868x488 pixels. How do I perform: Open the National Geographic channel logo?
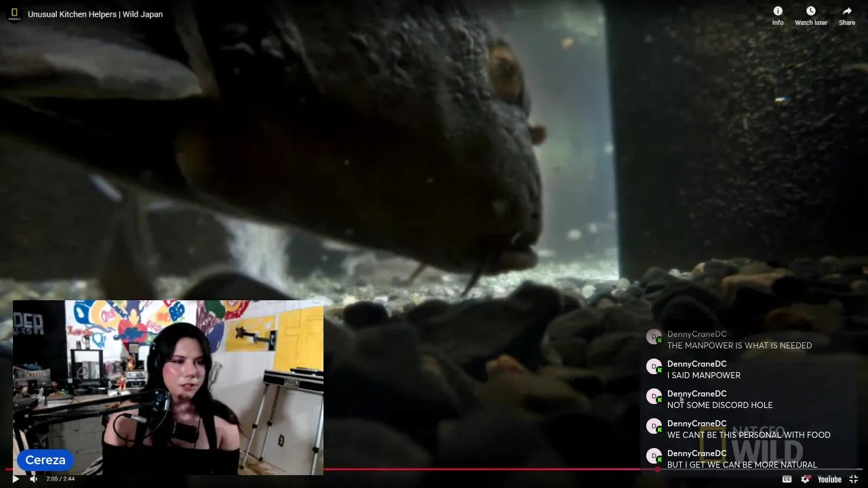pyautogui.click(x=14, y=14)
